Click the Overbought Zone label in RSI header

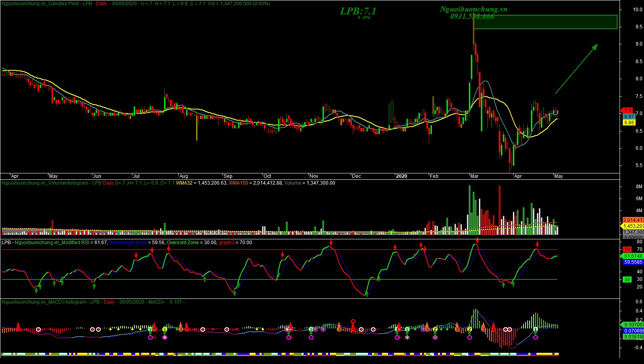(128, 243)
